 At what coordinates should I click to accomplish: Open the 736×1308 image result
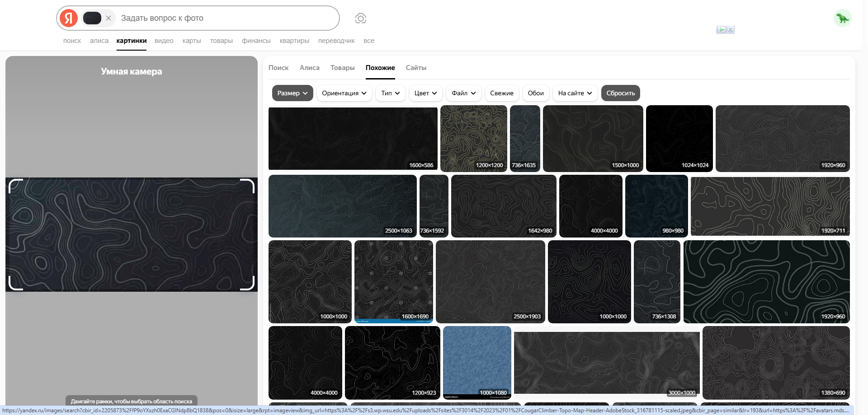(657, 282)
